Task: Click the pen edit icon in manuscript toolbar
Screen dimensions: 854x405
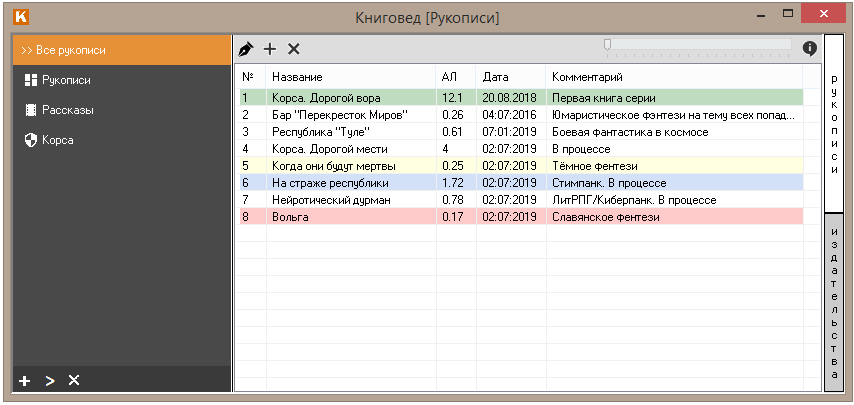Action: (246, 49)
